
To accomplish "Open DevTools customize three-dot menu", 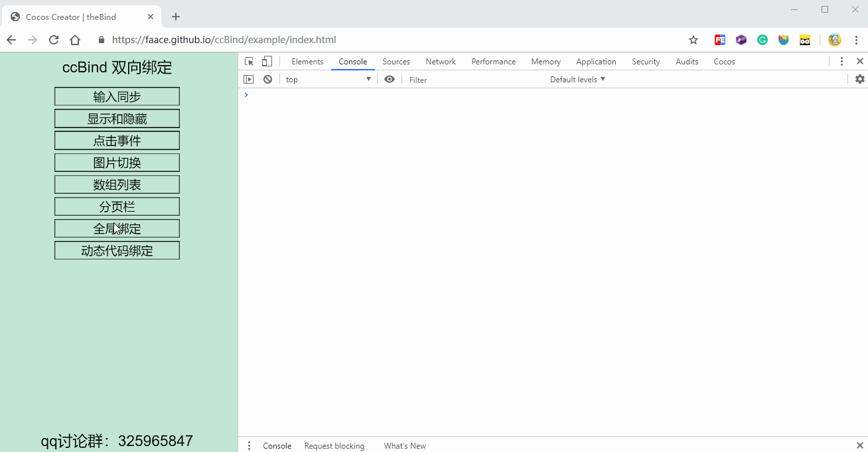I will 841,61.
